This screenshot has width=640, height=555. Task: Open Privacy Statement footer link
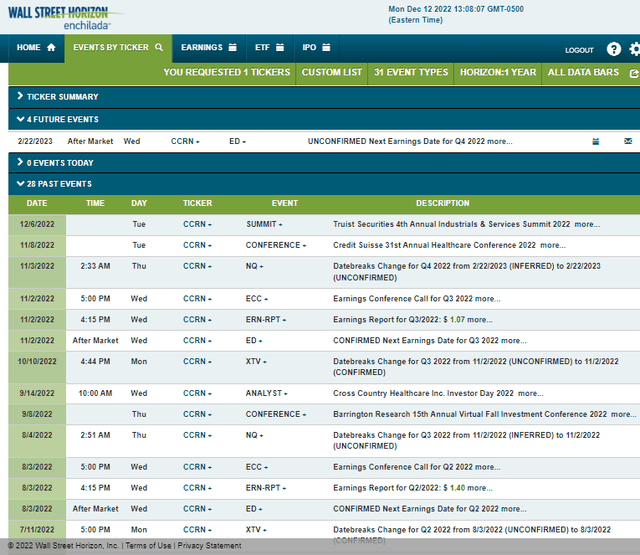(209, 546)
